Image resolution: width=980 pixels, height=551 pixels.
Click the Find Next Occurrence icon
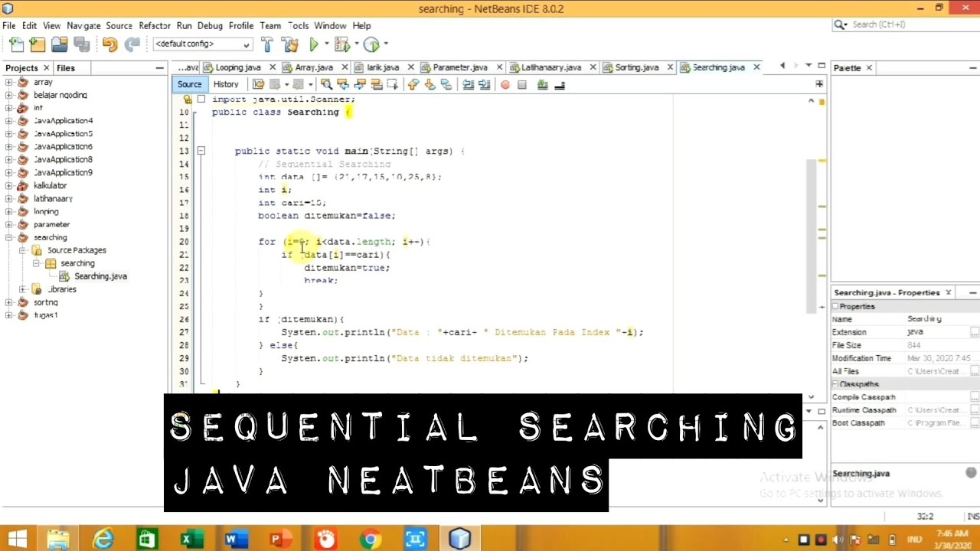click(x=358, y=84)
